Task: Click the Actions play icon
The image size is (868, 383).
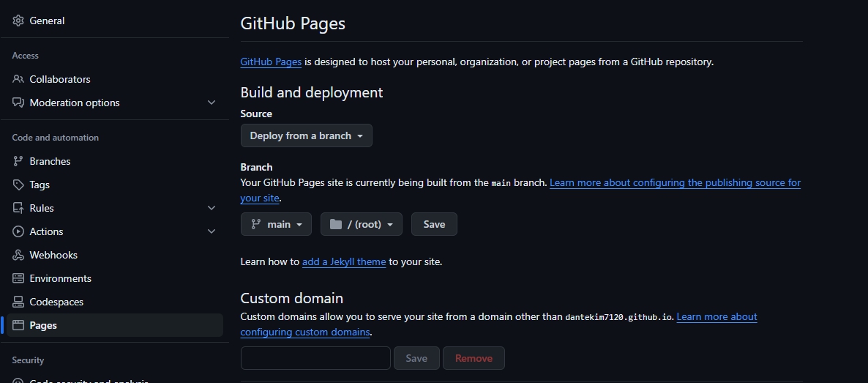Action: (x=18, y=231)
